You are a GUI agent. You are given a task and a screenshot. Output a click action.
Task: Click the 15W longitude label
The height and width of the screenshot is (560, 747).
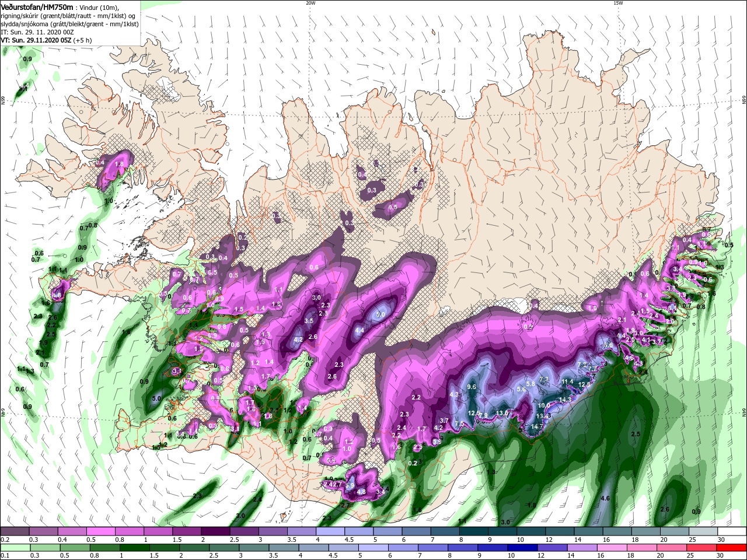coord(618,3)
